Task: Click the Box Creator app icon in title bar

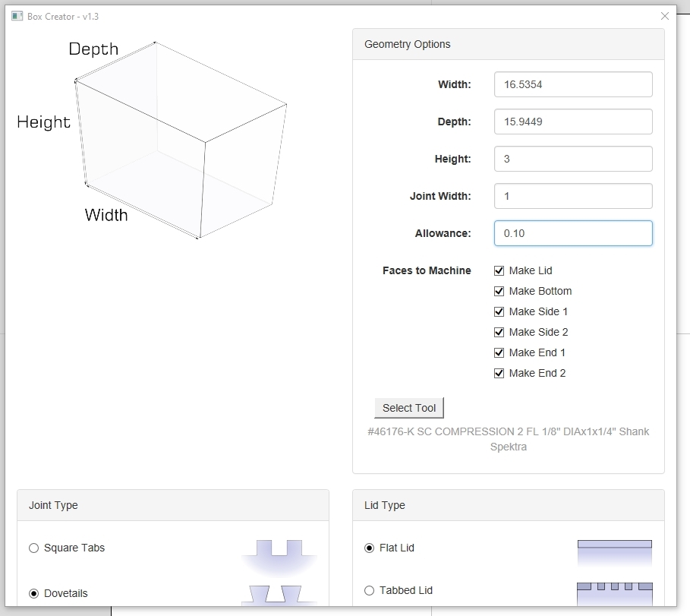Action: (x=17, y=16)
